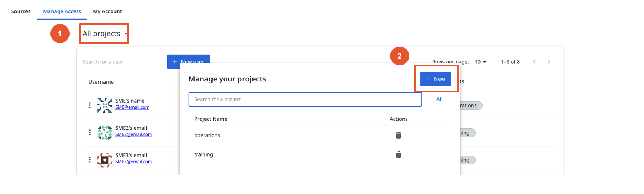Open the My Account tab

[107, 11]
